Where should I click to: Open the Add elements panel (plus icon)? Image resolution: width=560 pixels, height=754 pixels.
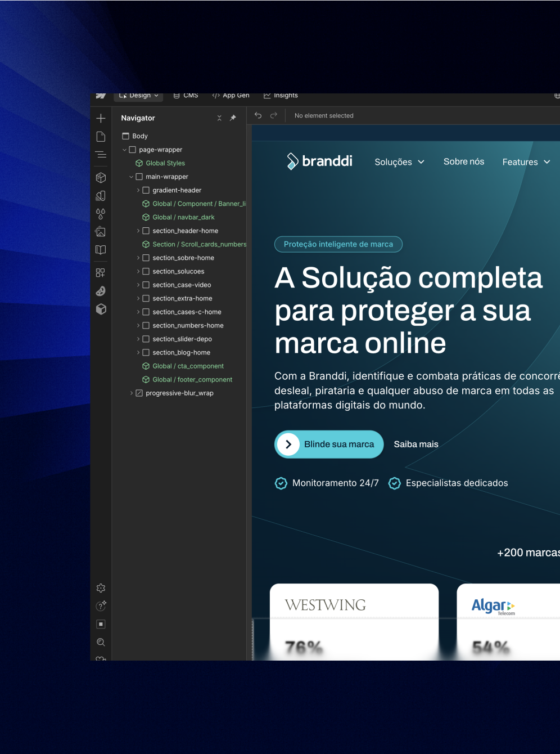pos(101,118)
